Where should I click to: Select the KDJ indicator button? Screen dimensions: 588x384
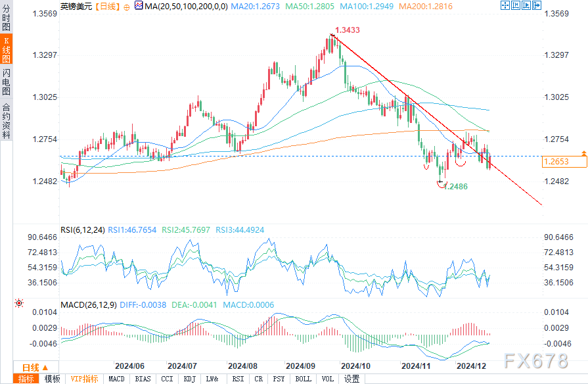tap(189, 379)
